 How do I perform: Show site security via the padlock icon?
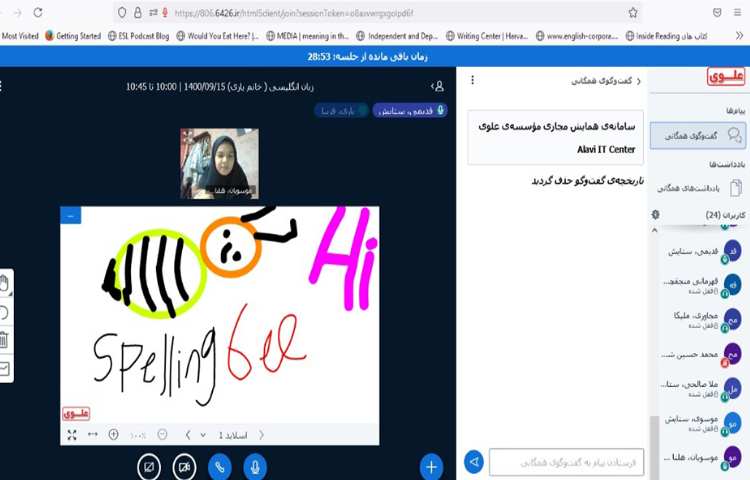point(137,13)
